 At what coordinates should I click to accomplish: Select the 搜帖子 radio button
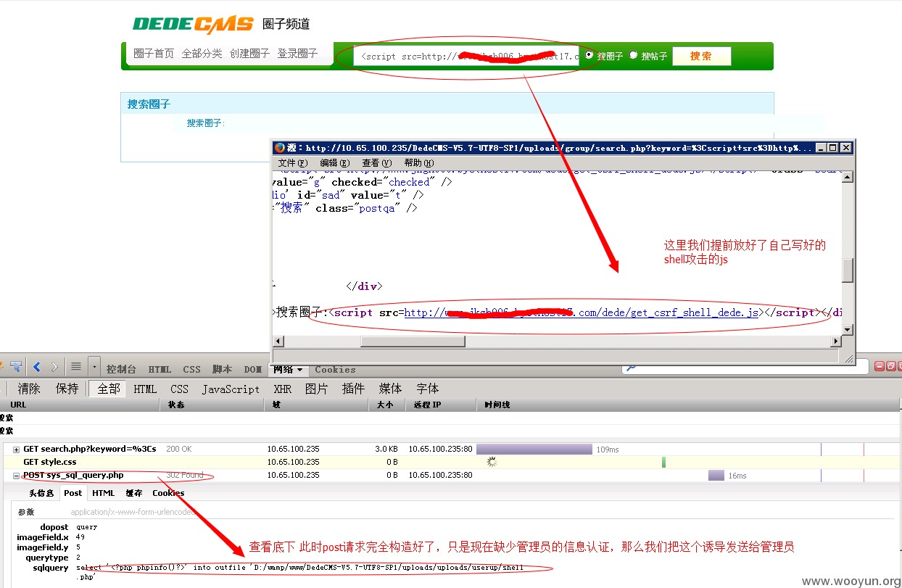pos(633,55)
